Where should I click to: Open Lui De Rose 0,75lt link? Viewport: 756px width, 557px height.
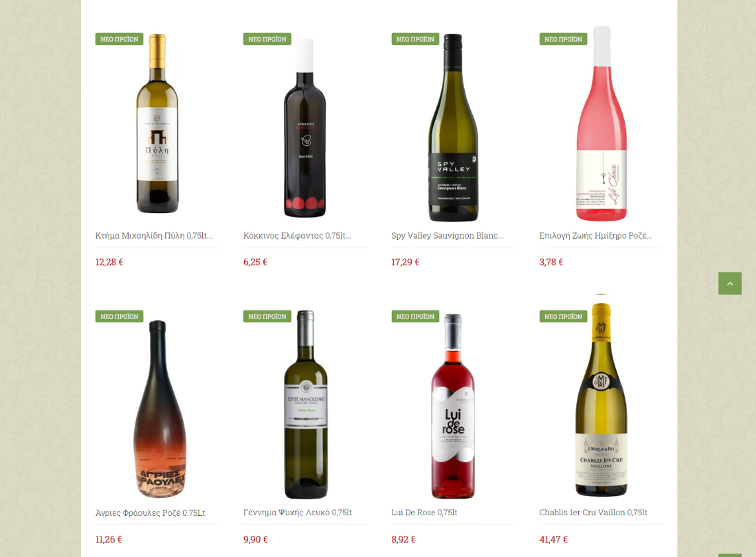pos(424,513)
